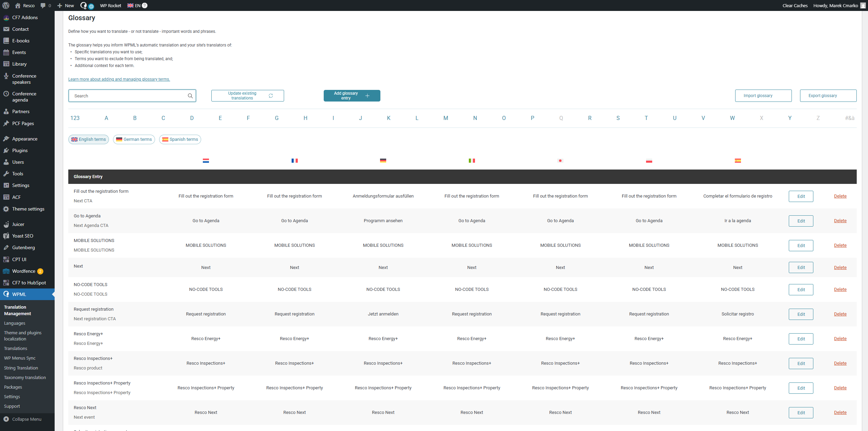Open the E-books book icon in sidebar

tap(6, 41)
